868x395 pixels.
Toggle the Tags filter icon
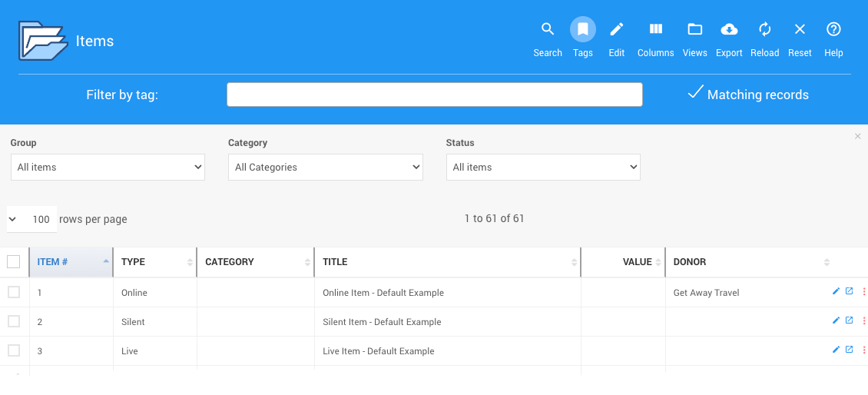(582, 31)
